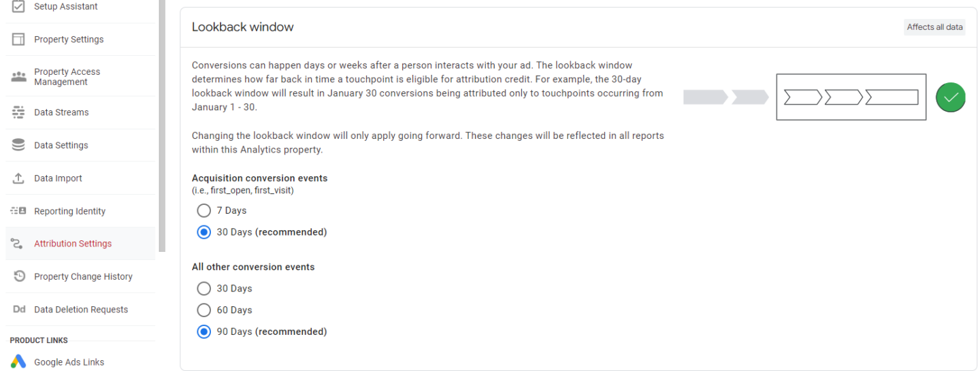Open Attribution Settings in sidebar
Screen dimensions: 980x371
(x=73, y=244)
